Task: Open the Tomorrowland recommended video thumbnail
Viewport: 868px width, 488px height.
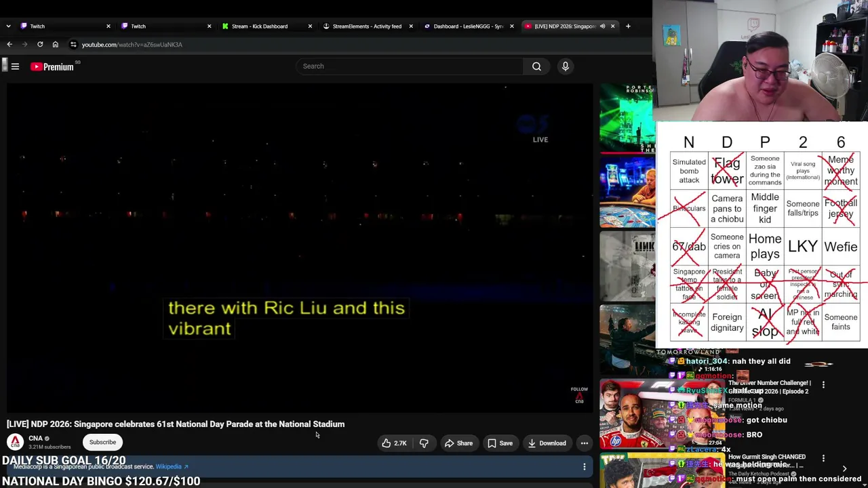Action: [627, 339]
